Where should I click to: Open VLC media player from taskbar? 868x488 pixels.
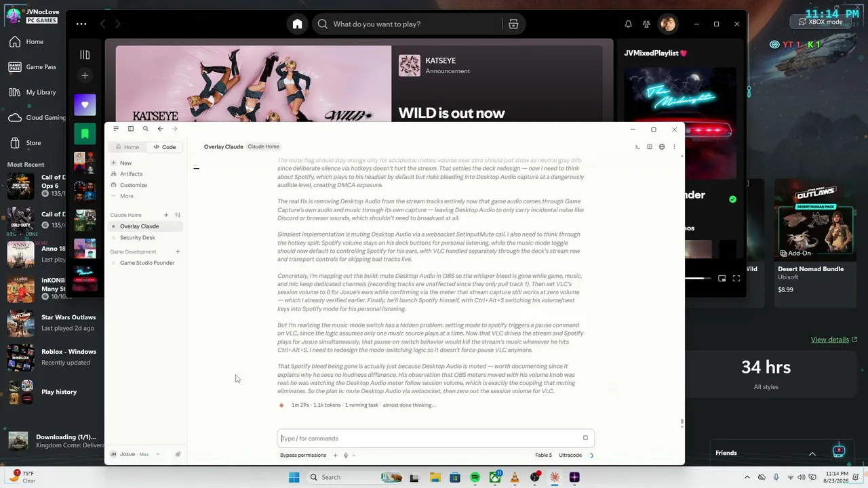click(x=515, y=477)
